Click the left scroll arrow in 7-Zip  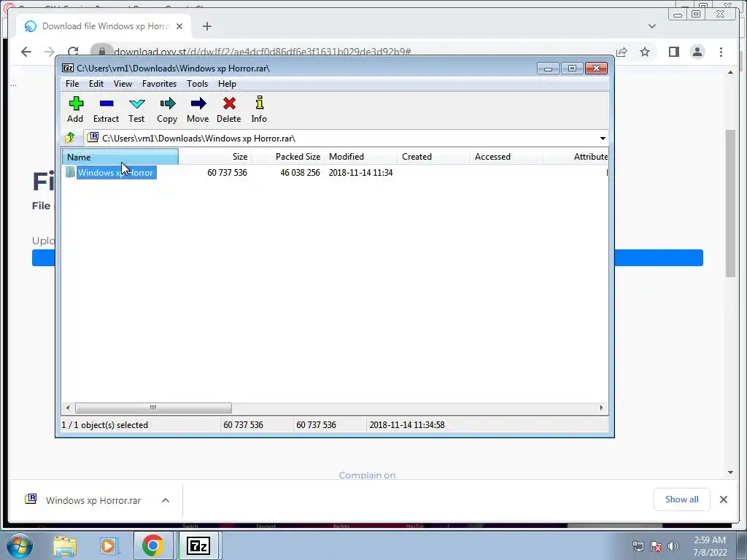tap(68, 408)
